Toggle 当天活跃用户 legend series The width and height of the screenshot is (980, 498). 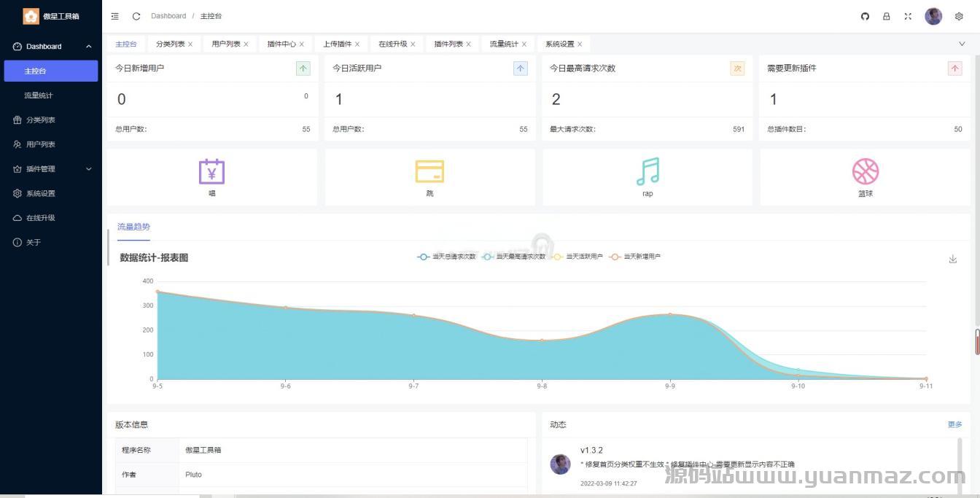coord(579,257)
